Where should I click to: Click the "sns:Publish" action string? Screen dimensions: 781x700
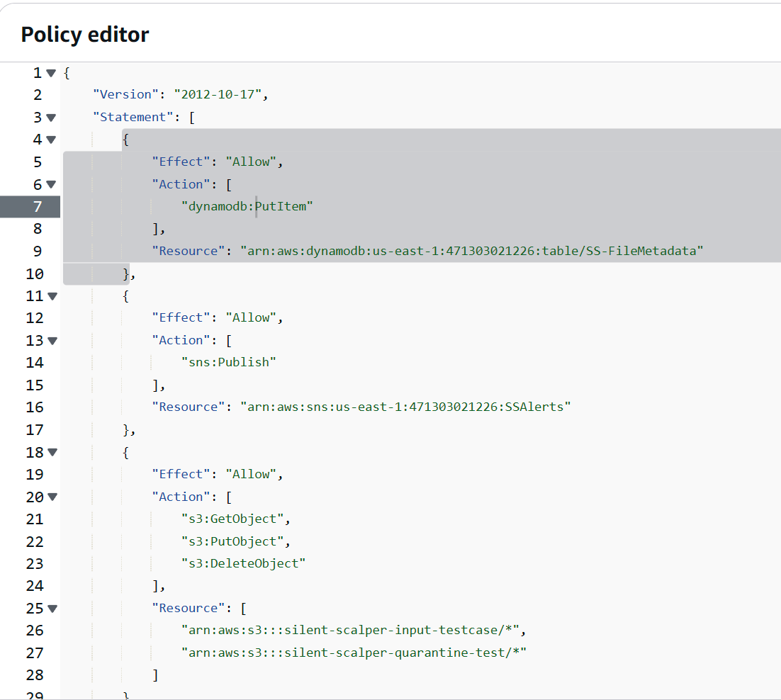[x=229, y=362]
